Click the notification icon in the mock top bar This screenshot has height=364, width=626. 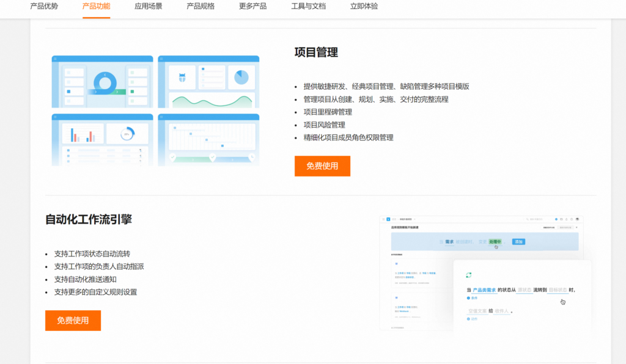pyautogui.click(x=566, y=219)
